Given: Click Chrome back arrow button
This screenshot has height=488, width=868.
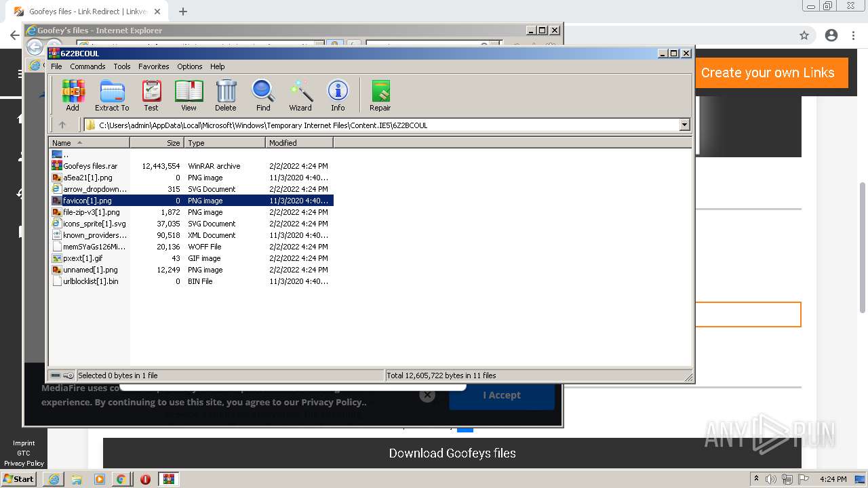Looking at the screenshot, I should coord(14,35).
